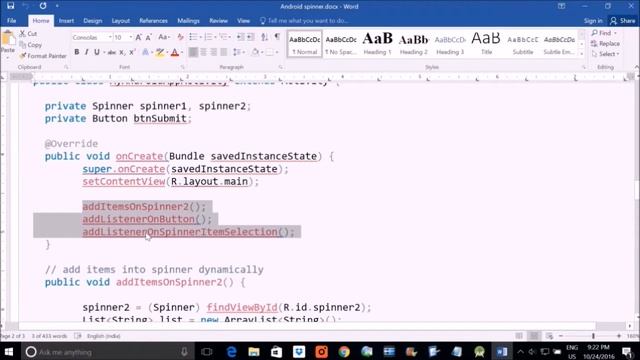Click the Redo/Repeat icon in title bar

tap(43, 6)
